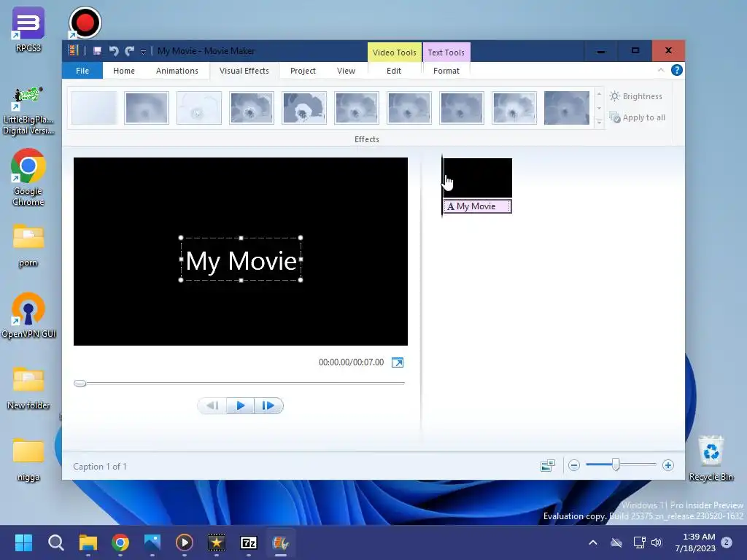Switch to the Animations tab
Viewport: 747px width, 560px height.
pos(177,71)
